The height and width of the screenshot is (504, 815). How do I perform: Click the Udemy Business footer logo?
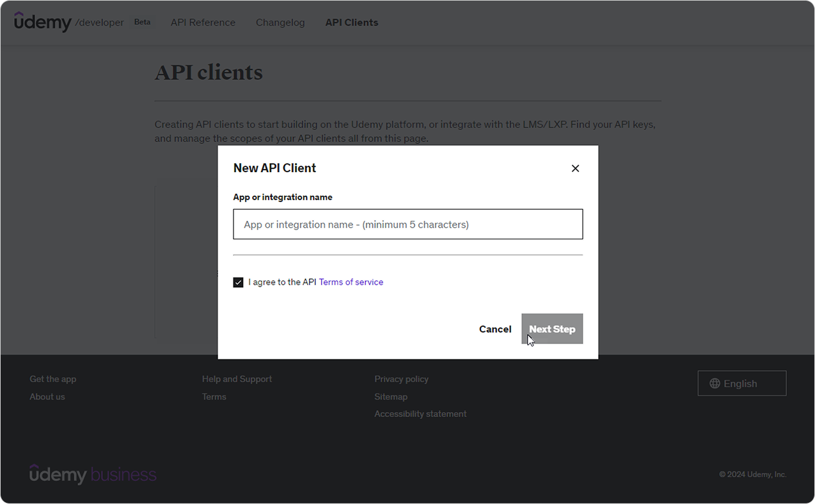(93, 474)
